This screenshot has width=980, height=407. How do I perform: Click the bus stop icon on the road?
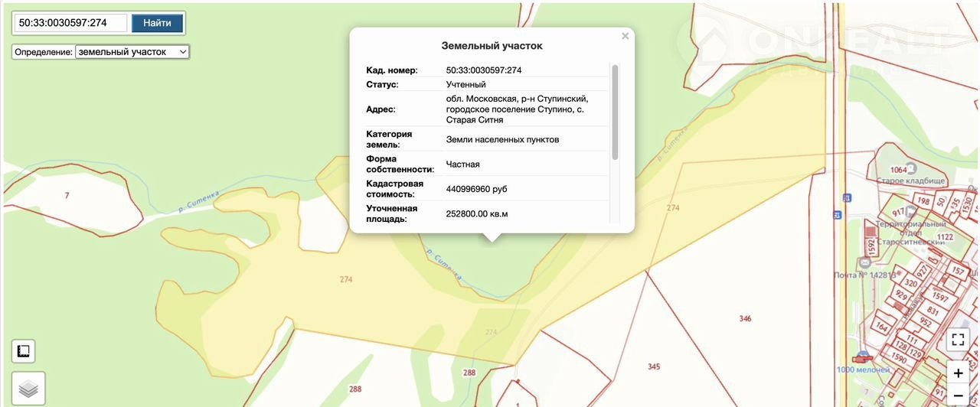(844, 197)
